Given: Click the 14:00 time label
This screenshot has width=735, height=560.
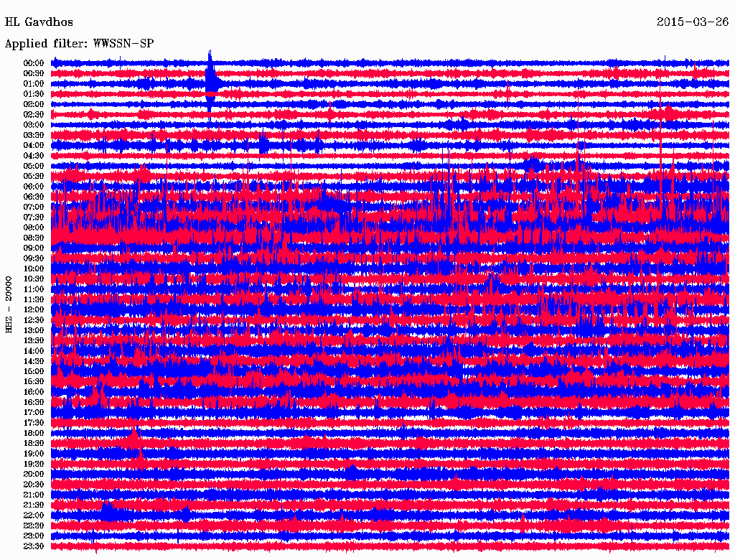Looking at the screenshot, I should (34, 351).
